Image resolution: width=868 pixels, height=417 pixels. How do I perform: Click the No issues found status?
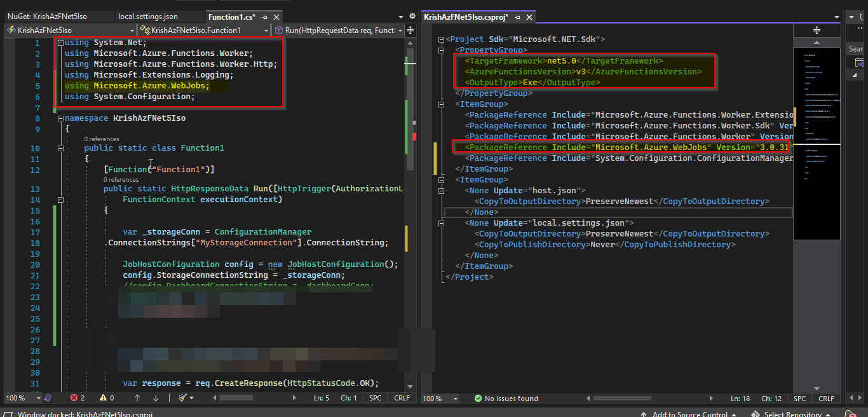[x=506, y=399]
